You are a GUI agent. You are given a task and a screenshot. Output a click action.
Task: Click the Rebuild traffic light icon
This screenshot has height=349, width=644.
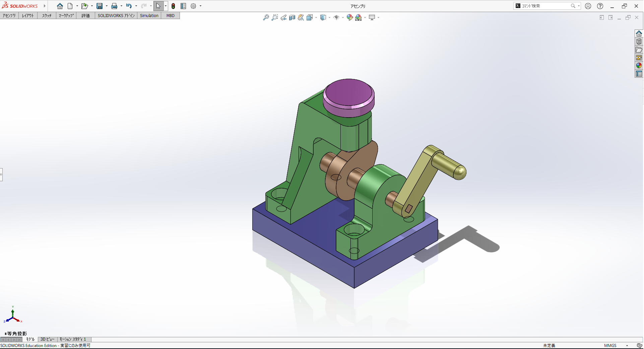click(x=173, y=6)
